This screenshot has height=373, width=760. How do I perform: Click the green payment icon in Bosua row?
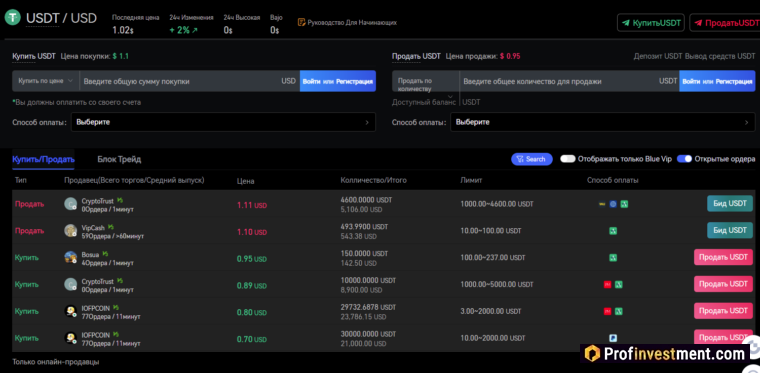(613, 258)
